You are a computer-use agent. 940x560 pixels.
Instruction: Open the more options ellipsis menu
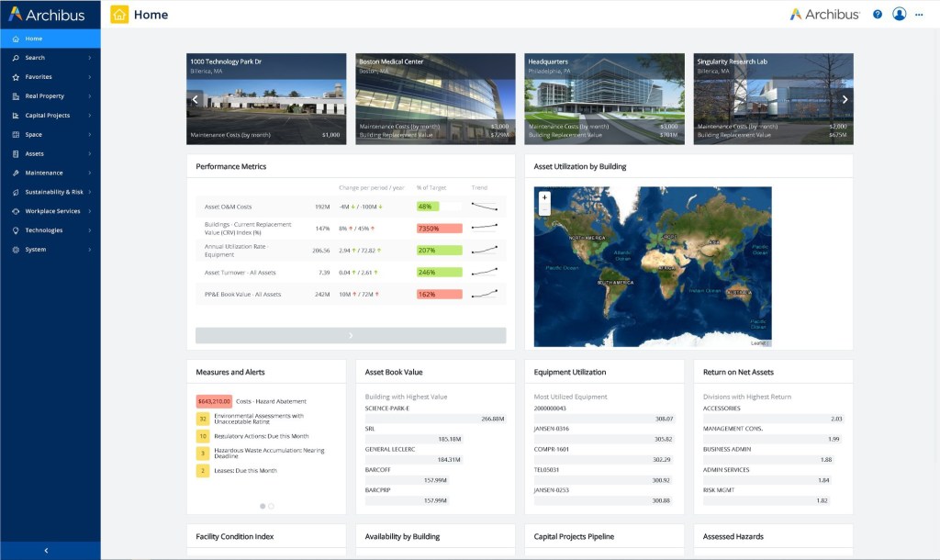[x=920, y=15]
